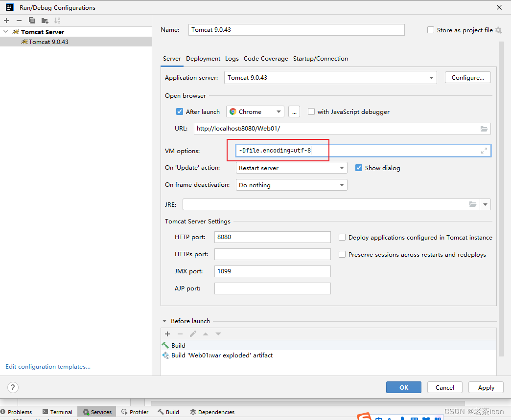Viewport: 511px width, 420px height.
Task: Select Build 'Web01:war exploded' artifact task
Action: click(x=328, y=355)
